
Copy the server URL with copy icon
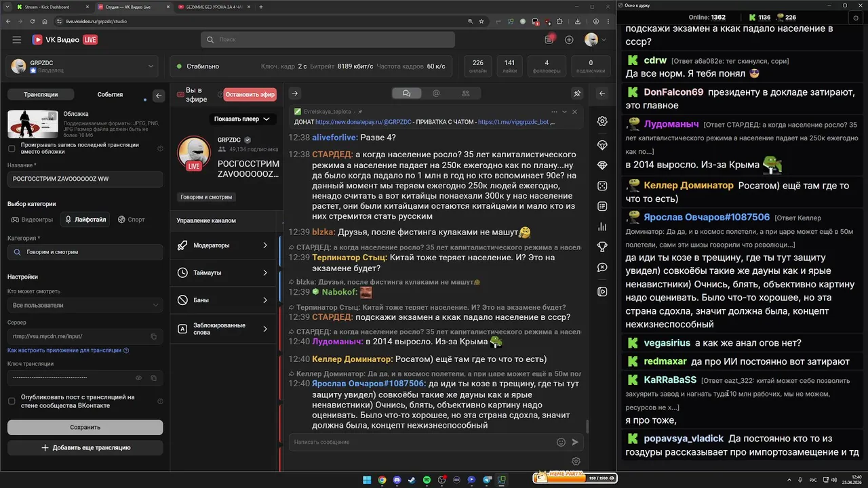click(x=153, y=336)
